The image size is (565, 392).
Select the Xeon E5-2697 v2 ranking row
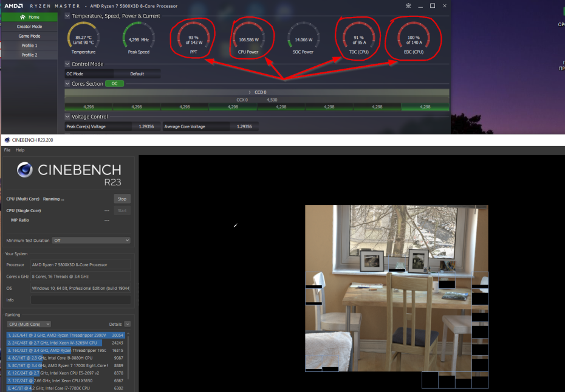pos(66,373)
